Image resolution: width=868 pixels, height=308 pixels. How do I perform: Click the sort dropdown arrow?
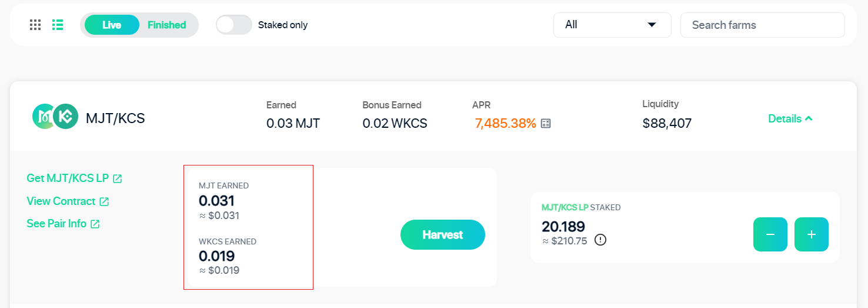click(x=652, y=25)
